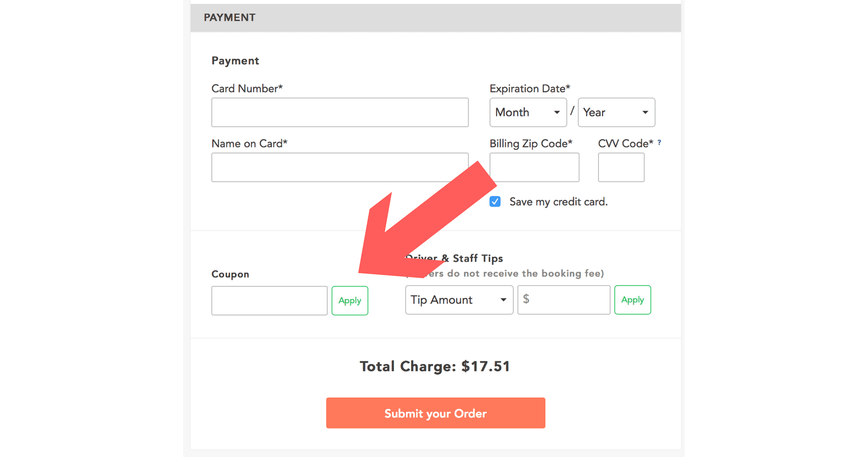Apply the driver tip amount
The width and height of the screenshot is (868, 457).
tap(632, 300)
